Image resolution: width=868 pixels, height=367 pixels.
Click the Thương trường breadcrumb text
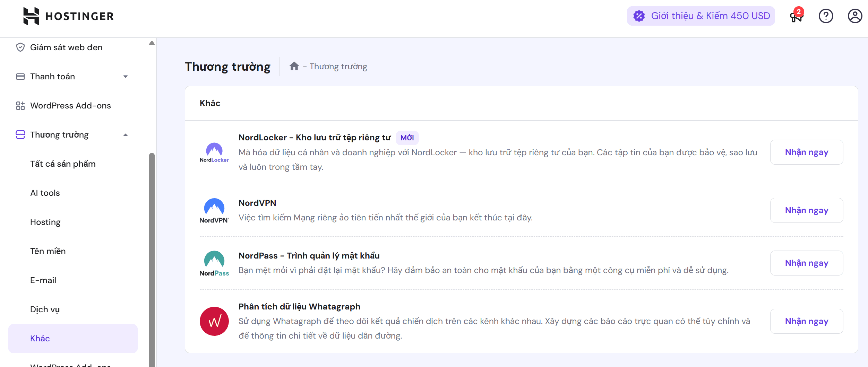tap(338, 66)
